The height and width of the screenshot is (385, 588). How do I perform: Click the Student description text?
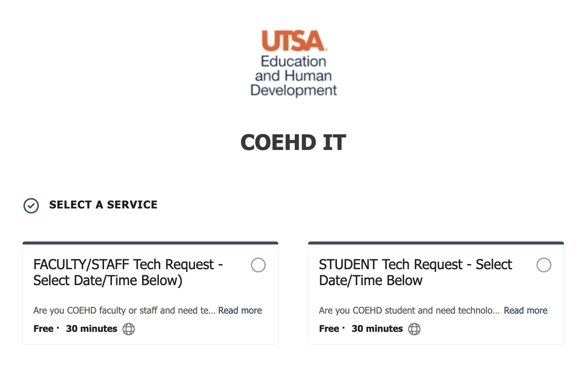(409, 311)
